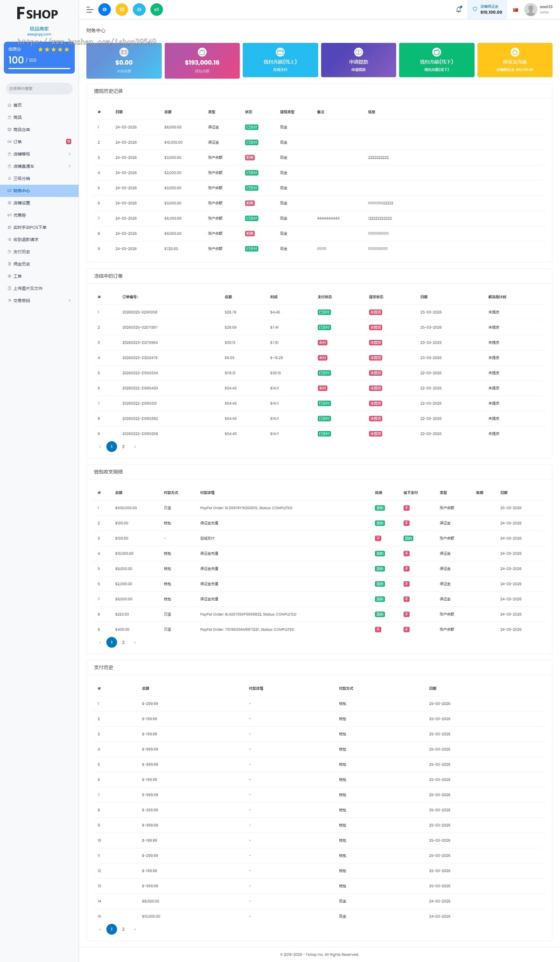
Task: Click the yellow storefront icon in the top bar
Action: point(122,9)
